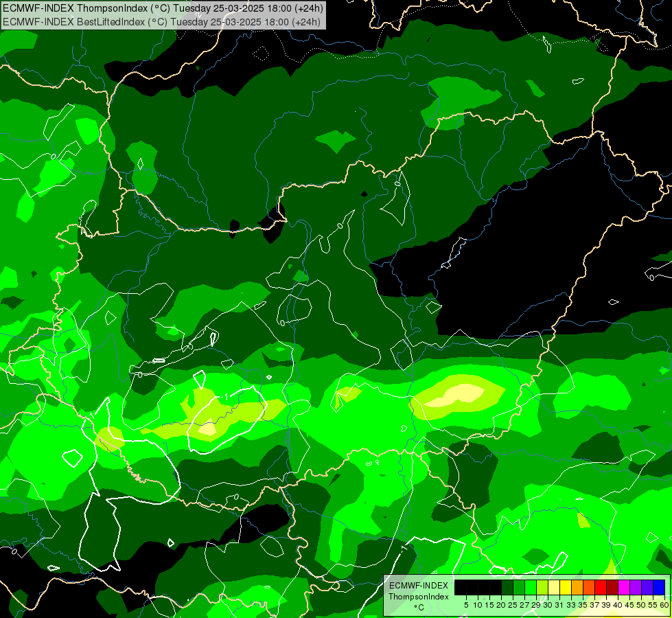Click the °C unit label in legend
This screenshot has height=618, width=672.
coord(419,608)
